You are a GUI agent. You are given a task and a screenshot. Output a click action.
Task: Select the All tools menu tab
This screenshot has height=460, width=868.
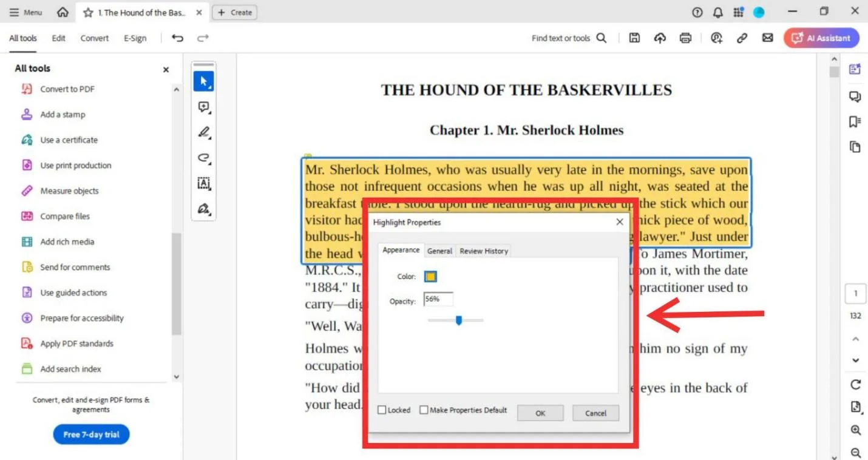click(23, 38)
